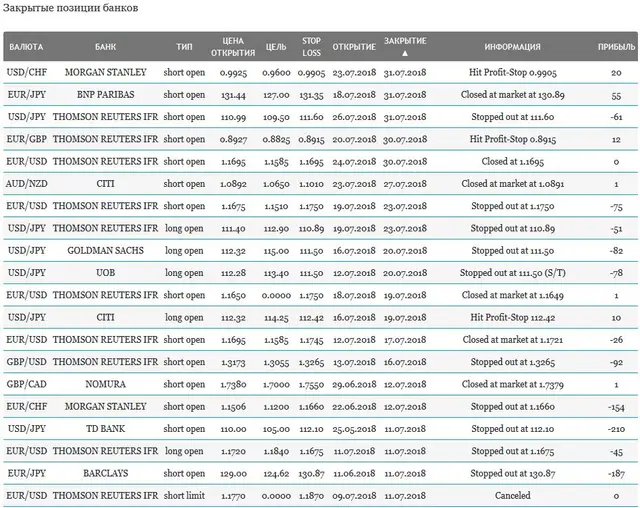Click 'Hit Profit-Stop 0.8915' info cell

(x=513, y=139)
